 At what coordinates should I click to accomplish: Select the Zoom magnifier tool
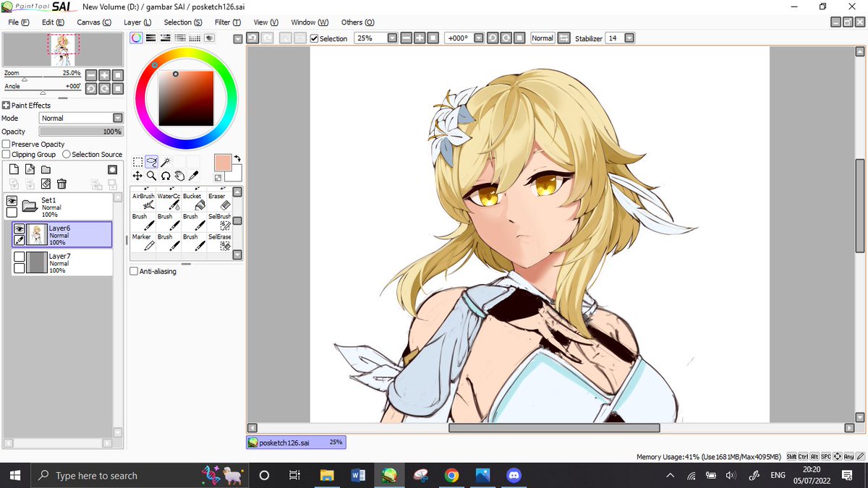tap(151, 176)
